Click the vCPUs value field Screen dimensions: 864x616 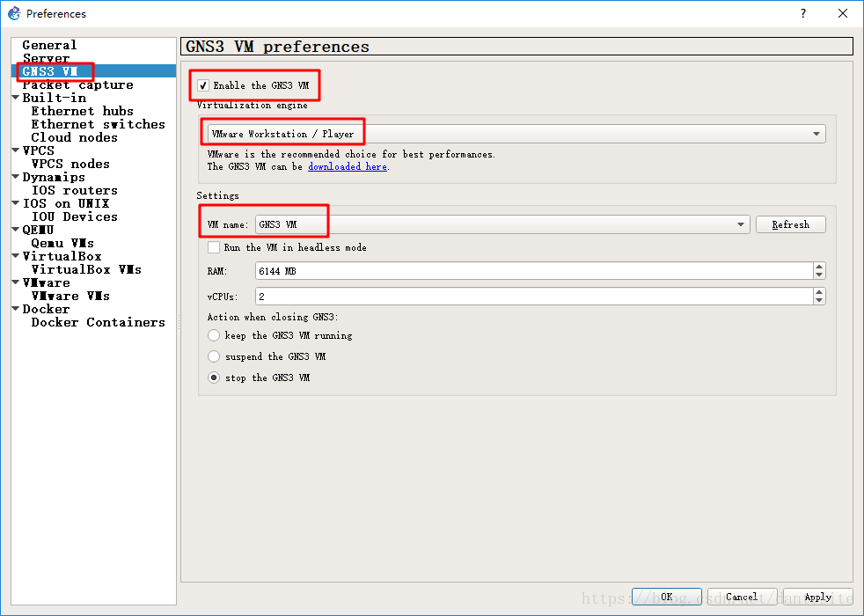pyautogui.click(x=534, y=297)
